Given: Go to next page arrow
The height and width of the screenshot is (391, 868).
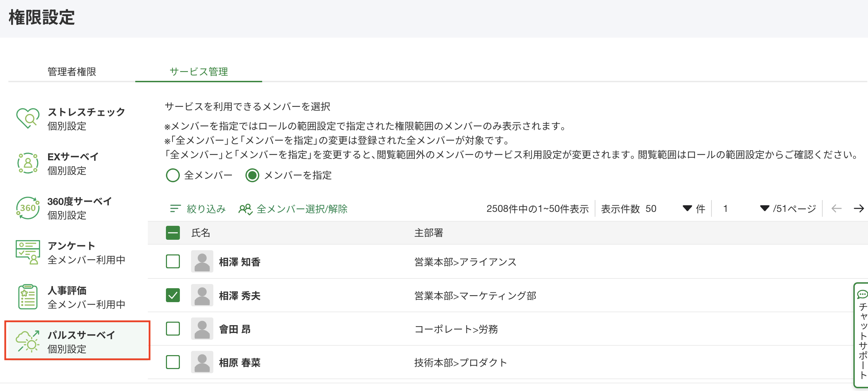Looking at the screenshot, I should (859, 208).
